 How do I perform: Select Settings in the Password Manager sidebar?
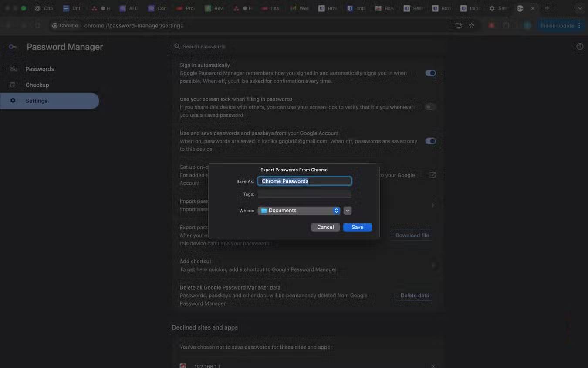(49, 101)
